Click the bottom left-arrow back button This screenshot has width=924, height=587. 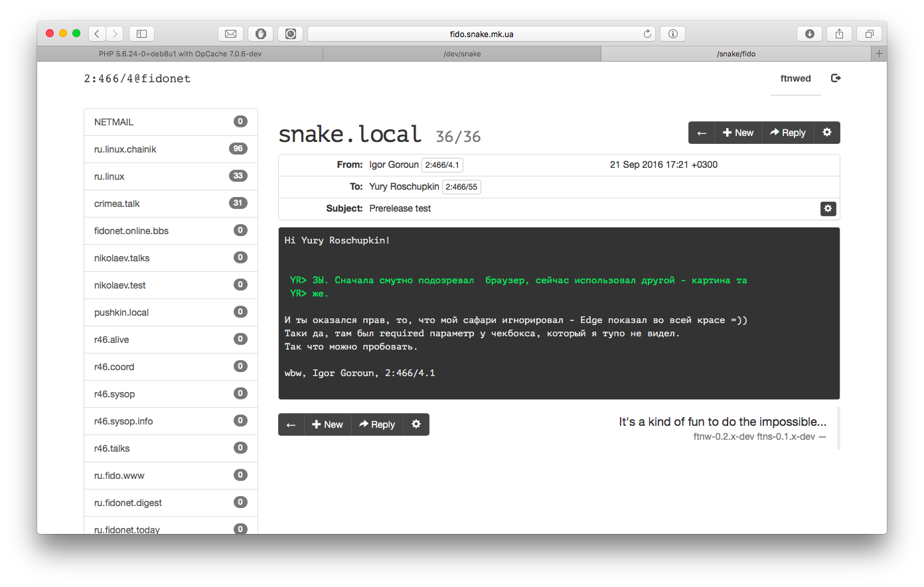point(291,424)
